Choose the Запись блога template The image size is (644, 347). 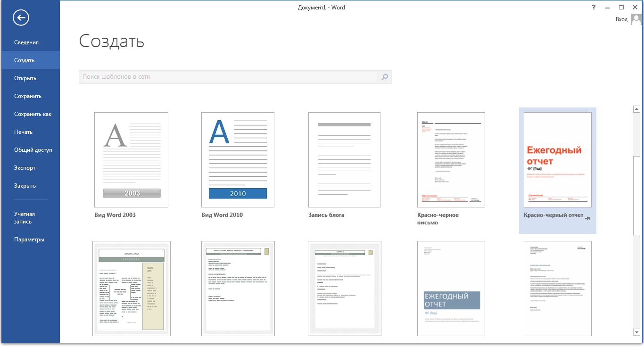(x=344, y=159)
